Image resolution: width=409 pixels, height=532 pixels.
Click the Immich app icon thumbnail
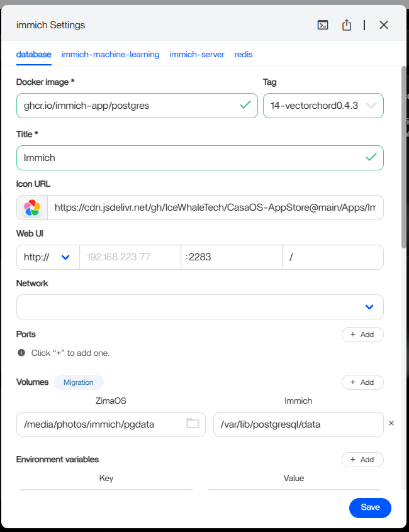(32, 208)
